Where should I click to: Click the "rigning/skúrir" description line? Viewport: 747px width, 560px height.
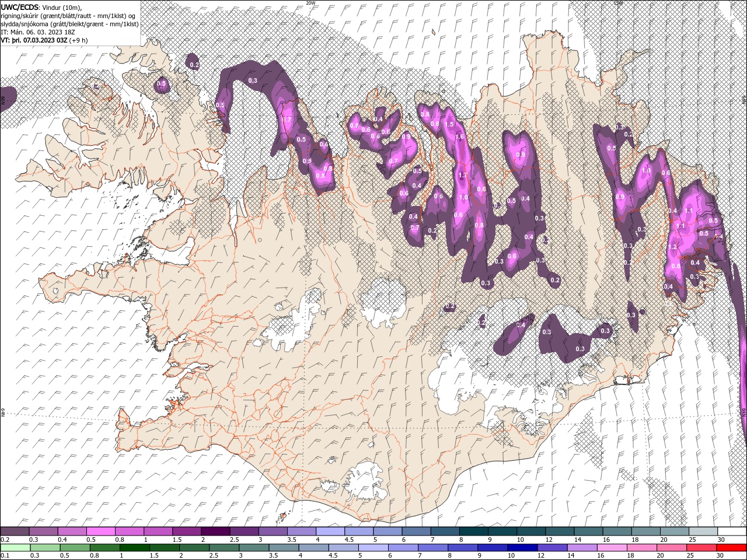click(x=68, y=15)
